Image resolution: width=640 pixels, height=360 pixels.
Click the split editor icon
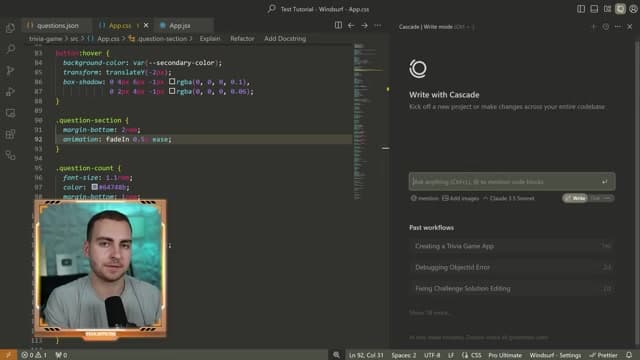point(338,25)
